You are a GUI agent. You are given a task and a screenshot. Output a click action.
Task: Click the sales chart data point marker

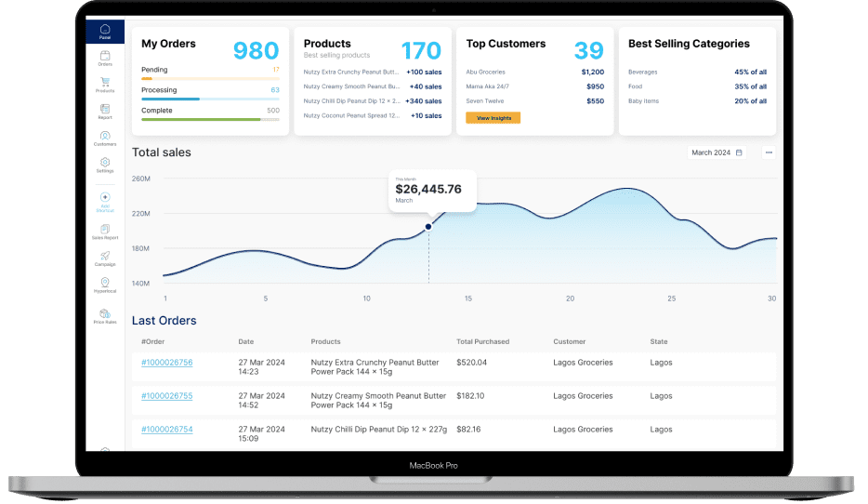(x=428, y=226)
